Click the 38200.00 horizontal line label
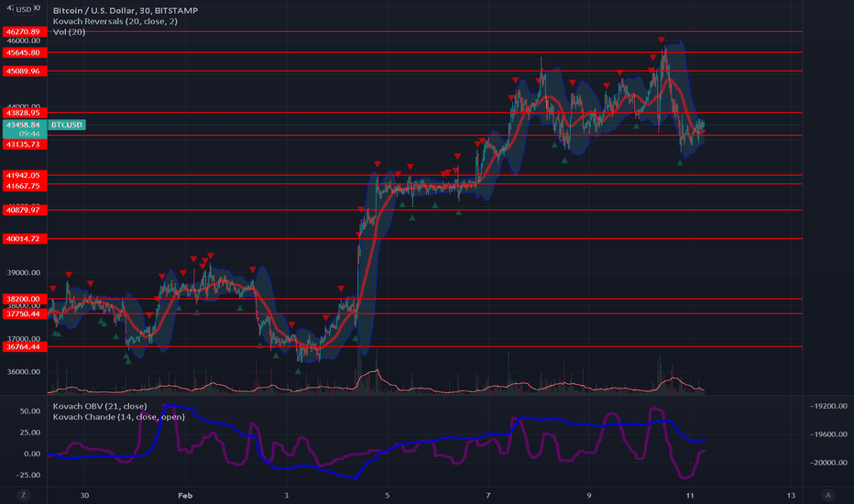 (x=25, y=299)
